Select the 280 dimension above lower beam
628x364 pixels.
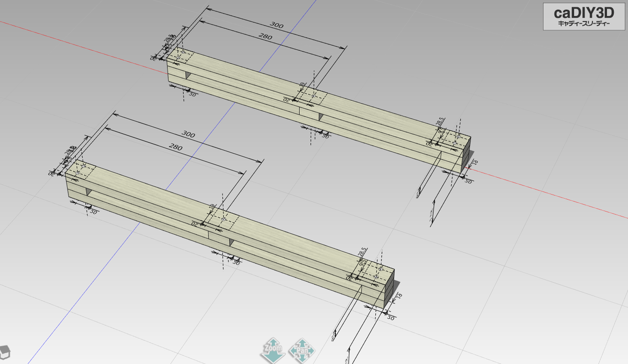pos(175,148)
